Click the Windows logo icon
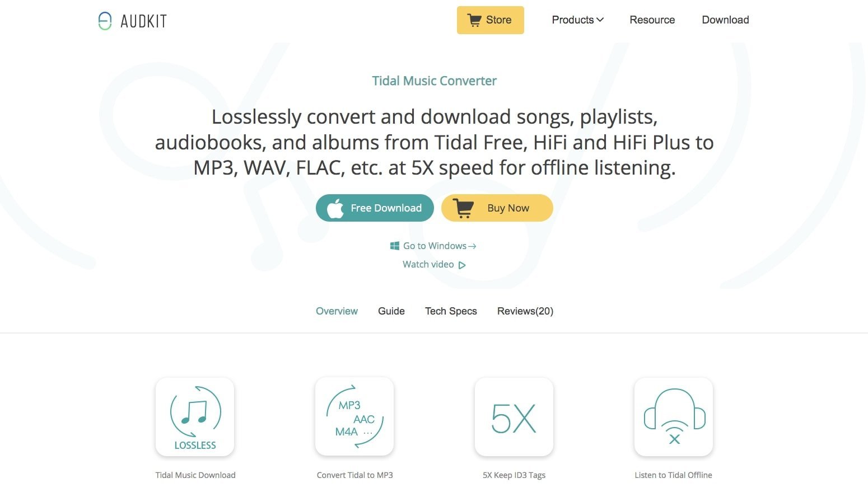This screenshot has height=497, width=868. [x=395, y=246]
